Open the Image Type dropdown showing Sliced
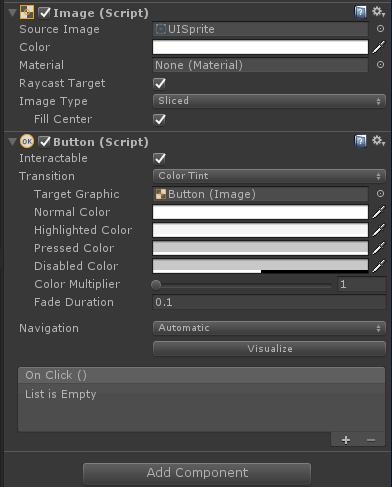 pos(269,101)
